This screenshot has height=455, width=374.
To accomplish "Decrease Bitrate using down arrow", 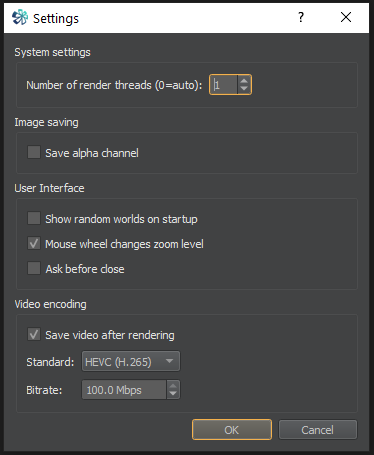I will 173,394.
